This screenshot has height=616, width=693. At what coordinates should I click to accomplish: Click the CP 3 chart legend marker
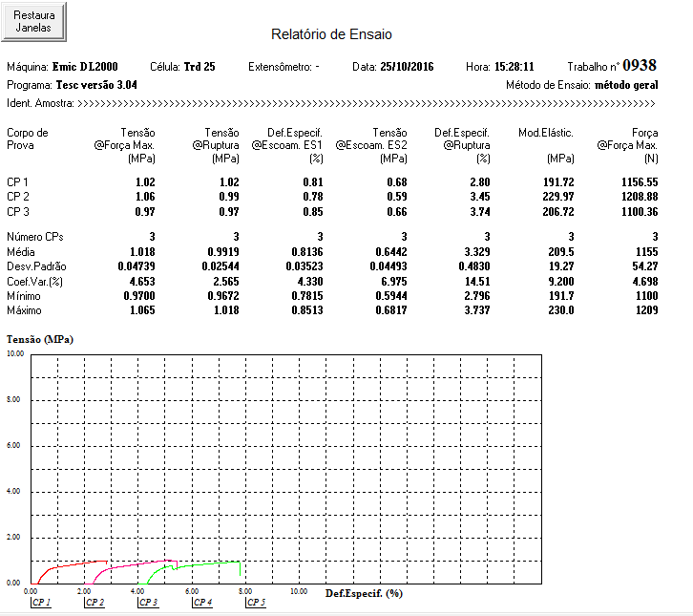click(148, 603)
